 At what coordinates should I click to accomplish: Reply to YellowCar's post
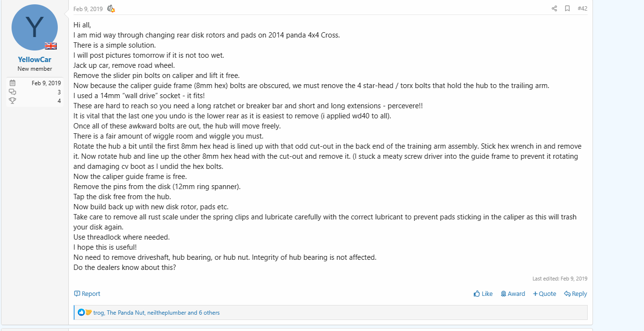point(576,293)
